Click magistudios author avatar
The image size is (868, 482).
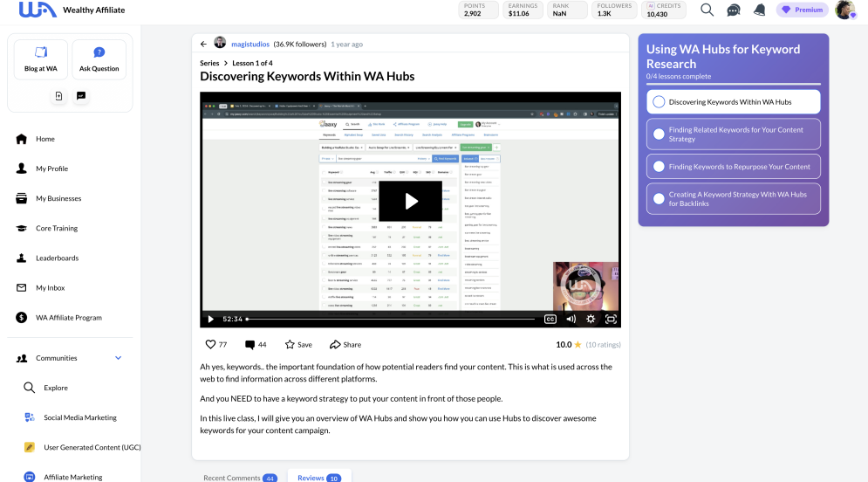click(x=220, y=43)
